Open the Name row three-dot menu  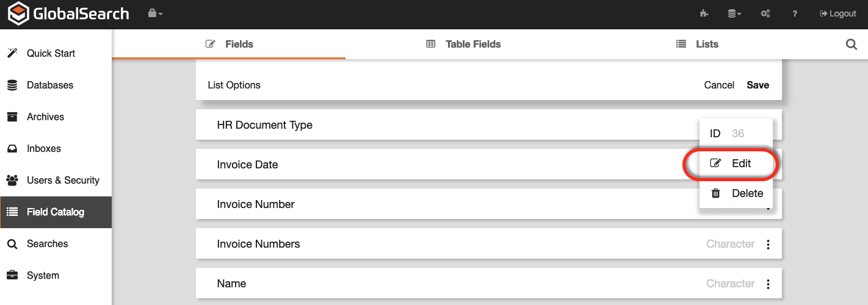(768, 284)
